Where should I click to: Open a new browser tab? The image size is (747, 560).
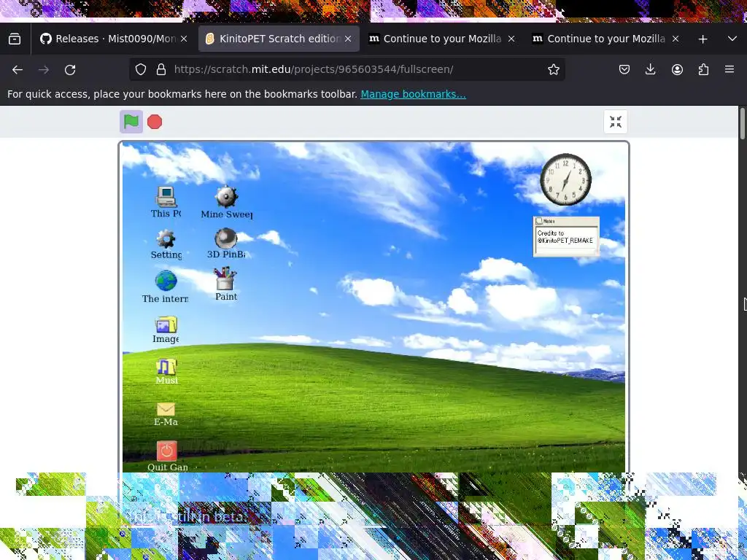(703, 39)
